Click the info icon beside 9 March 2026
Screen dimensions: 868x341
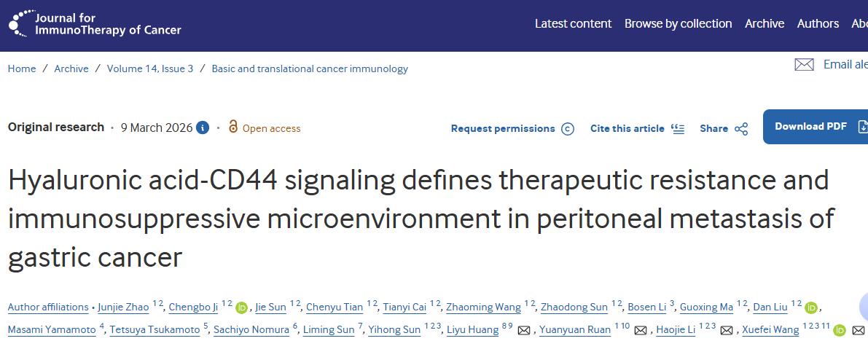[x=203, y=128]
